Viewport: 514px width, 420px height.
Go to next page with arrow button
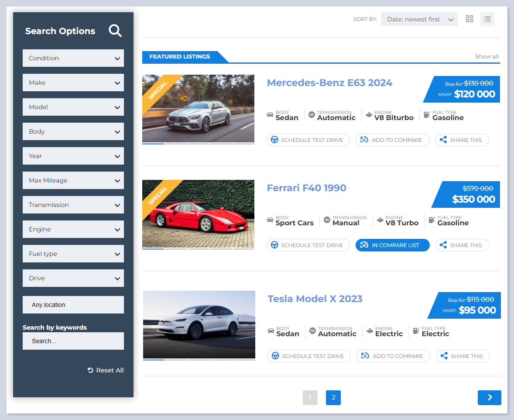[x=489, y=397]
